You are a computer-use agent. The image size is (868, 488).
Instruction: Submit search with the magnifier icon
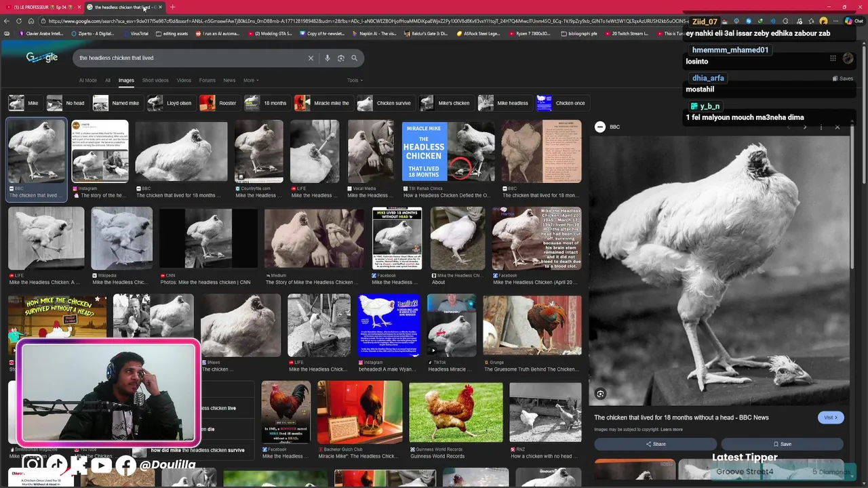pyautogui.click(x=354, y=58)
